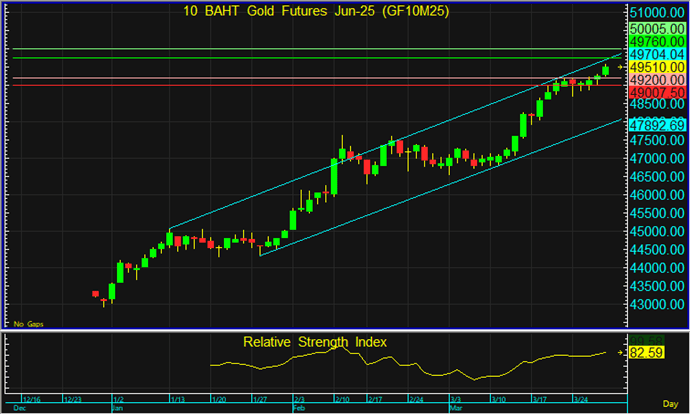Click the cyan 49704.04 channel price label
The height and width of the screenshot is (415, 691).
click(656, 54)
